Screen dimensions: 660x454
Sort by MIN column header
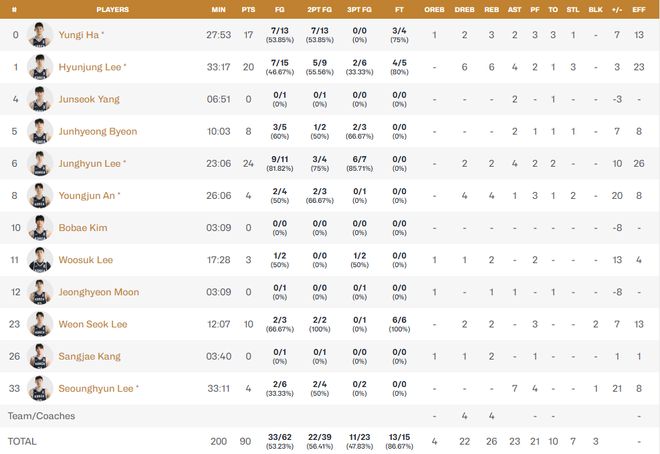coord(218,9)
